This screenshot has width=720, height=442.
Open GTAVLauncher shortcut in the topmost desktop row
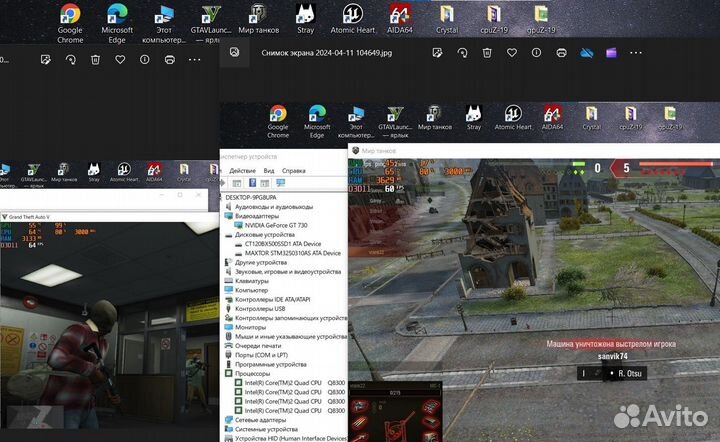[211, 23]
